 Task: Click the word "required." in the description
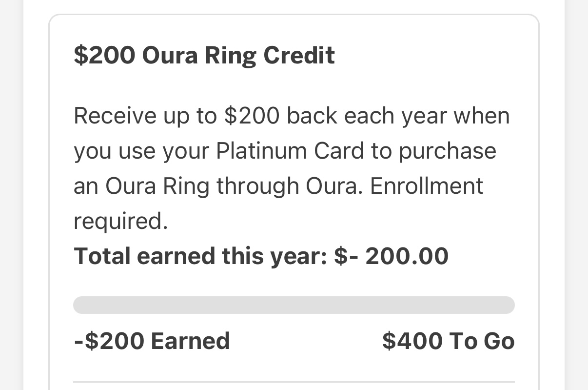pos(120,221)
